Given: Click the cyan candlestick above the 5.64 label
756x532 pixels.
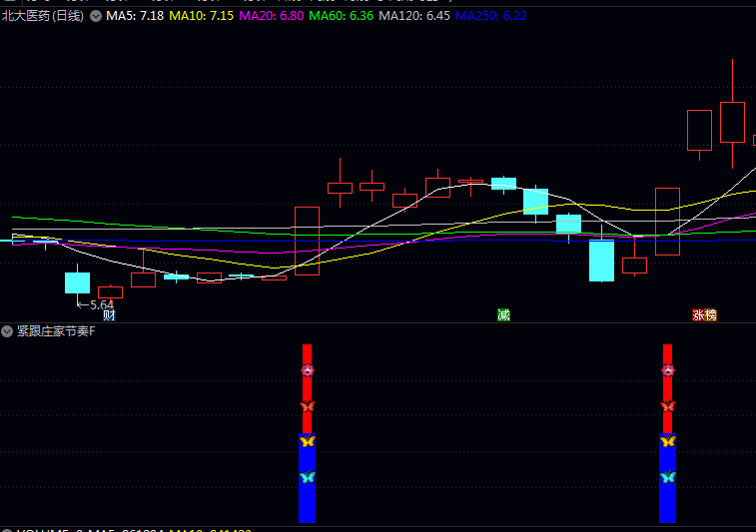Looking at the screenshot, I should click(x=77, y=282).
